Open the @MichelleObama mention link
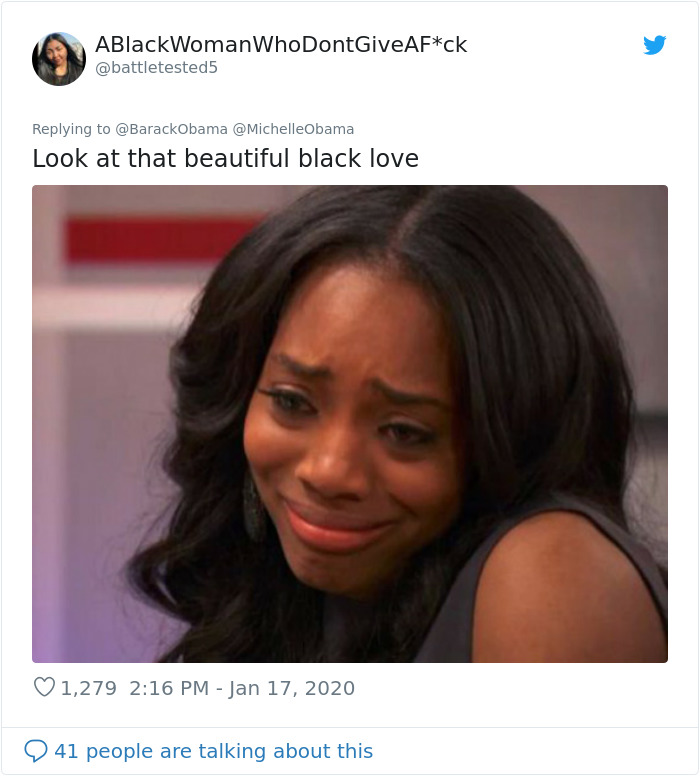The height and width of the screenshot is (776, 700). tap(293, 129)
